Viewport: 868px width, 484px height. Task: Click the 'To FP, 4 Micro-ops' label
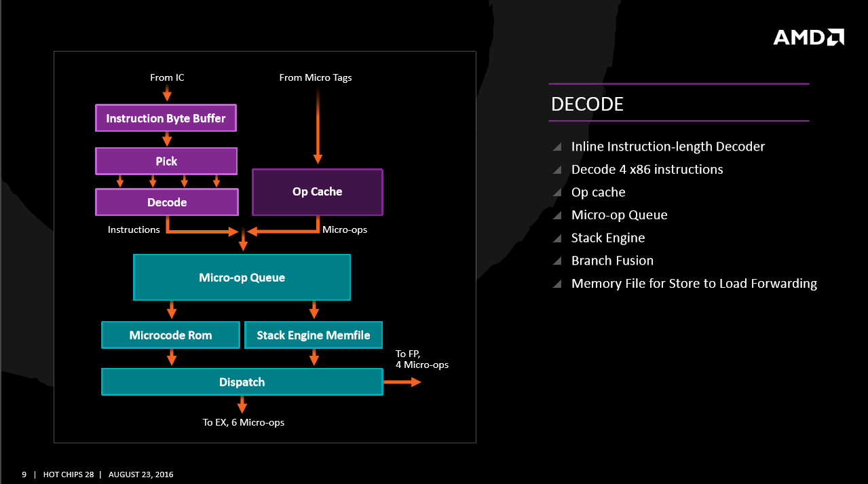coord(422,359)
